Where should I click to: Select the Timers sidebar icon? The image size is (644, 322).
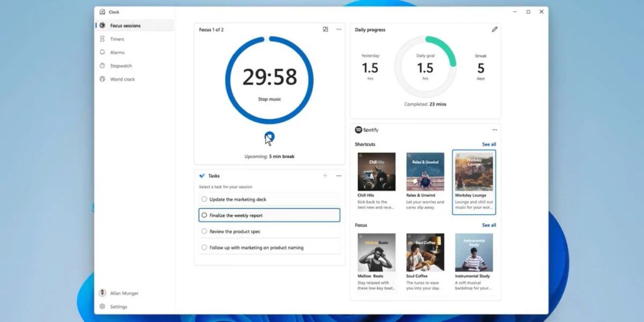coord(102,39)
